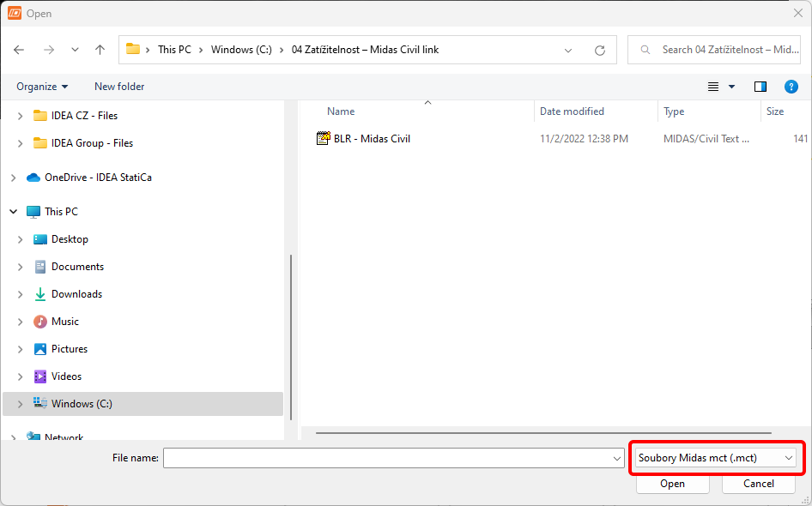
Task: Select the BLR - Midas Civil file
Action: [372, 139]
